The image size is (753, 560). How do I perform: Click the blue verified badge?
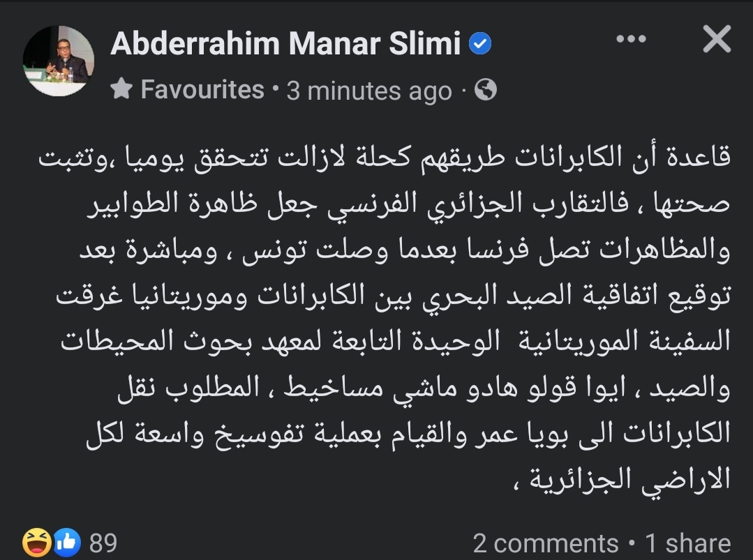[479, 44]
